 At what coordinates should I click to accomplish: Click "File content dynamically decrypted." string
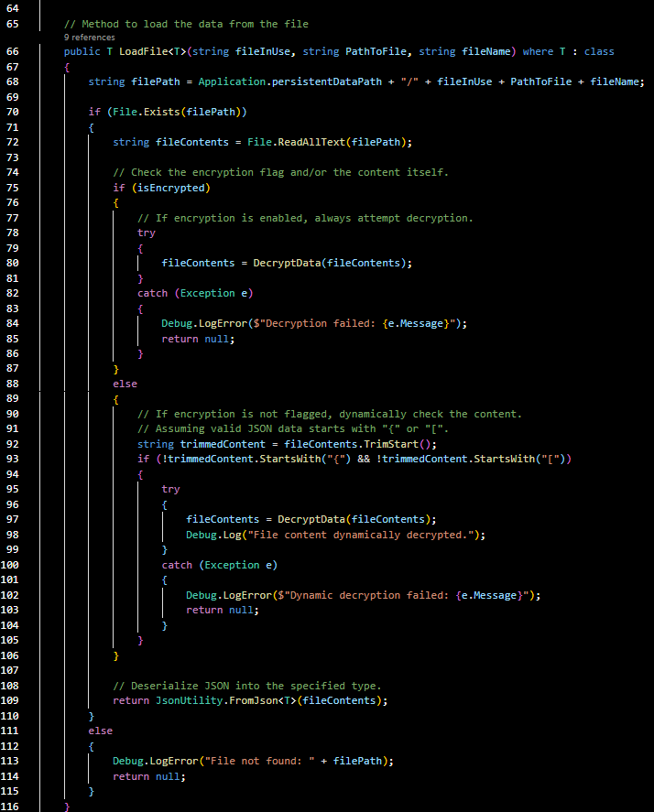(x=360, y=535)
